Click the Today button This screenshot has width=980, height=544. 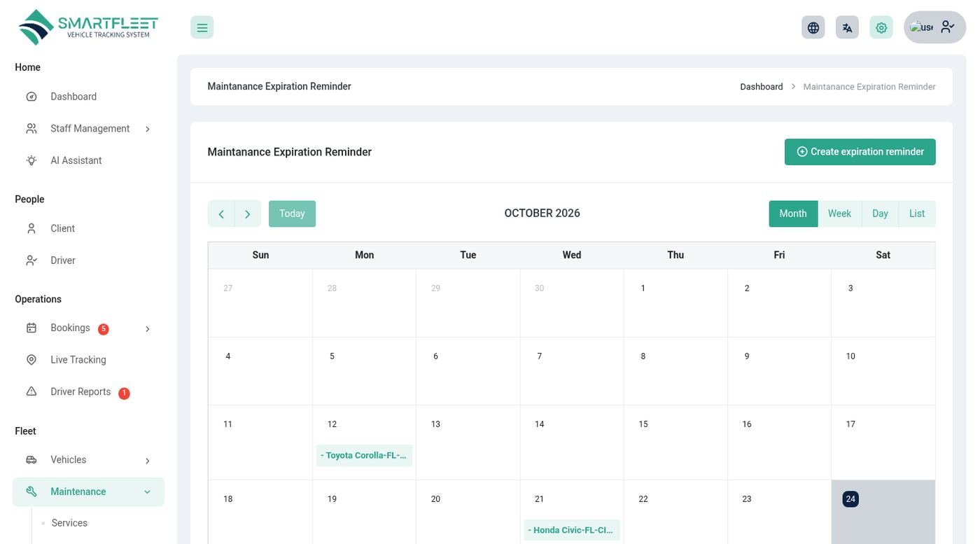tap(292, 214)
